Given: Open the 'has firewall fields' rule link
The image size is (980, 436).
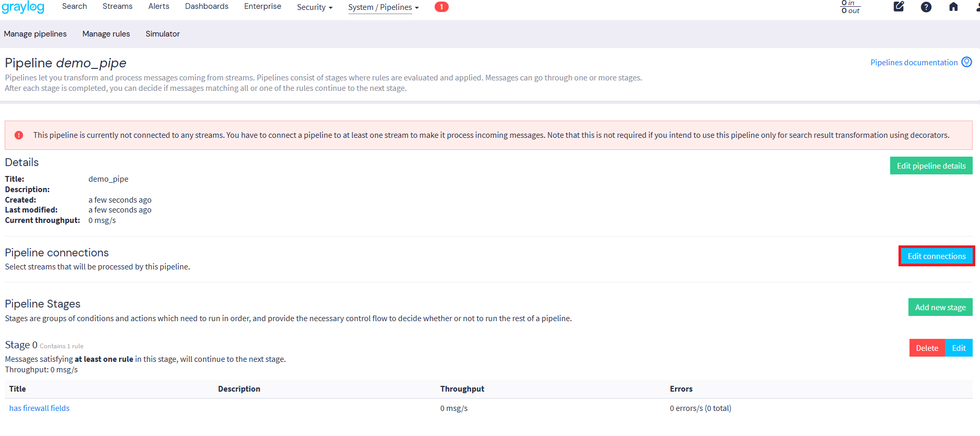Looking at the screenshot, I should coord(39,408).
